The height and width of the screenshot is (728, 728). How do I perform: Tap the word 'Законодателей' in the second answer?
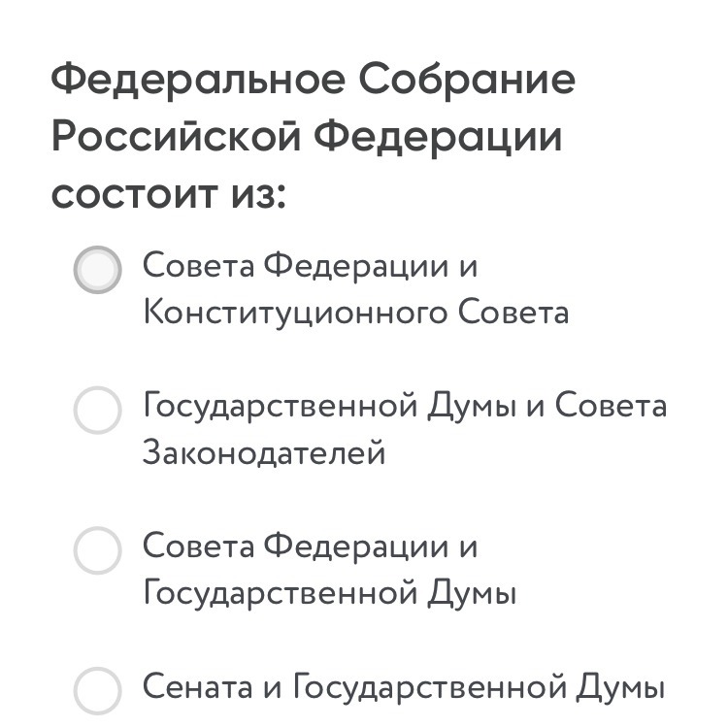click(264, 452)
